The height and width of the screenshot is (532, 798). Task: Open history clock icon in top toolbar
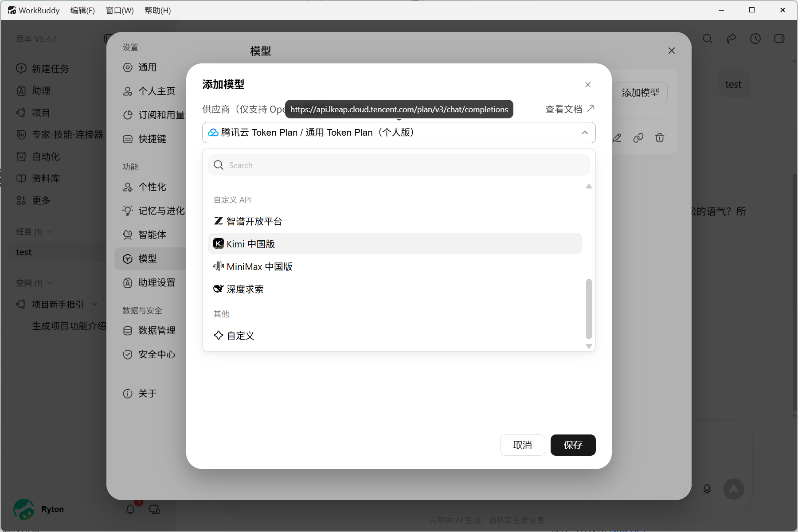point(755,39)
